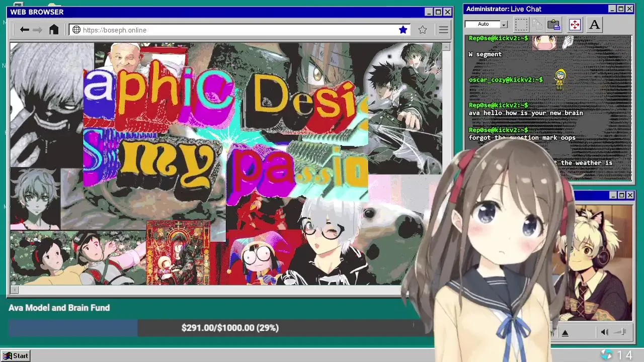Click the paste clipboard icon in Live Chat
The height and width of the screenshot is (362, 644).
coord(554,24)
